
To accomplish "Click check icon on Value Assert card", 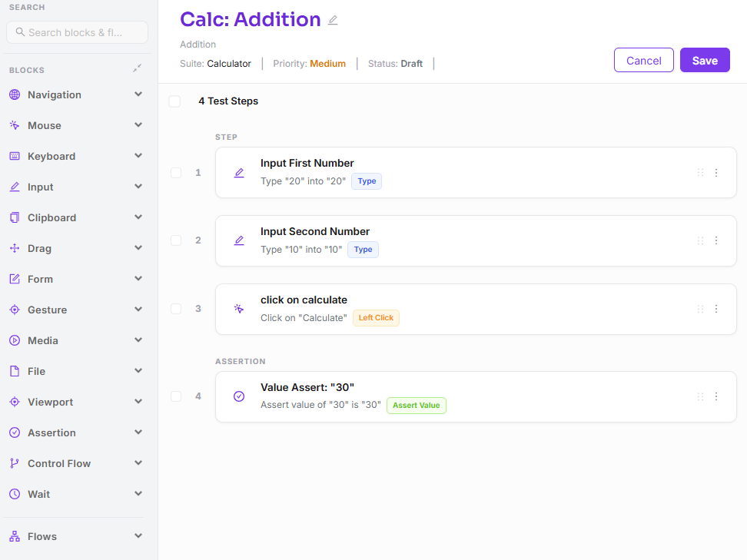I will [239, 396].
